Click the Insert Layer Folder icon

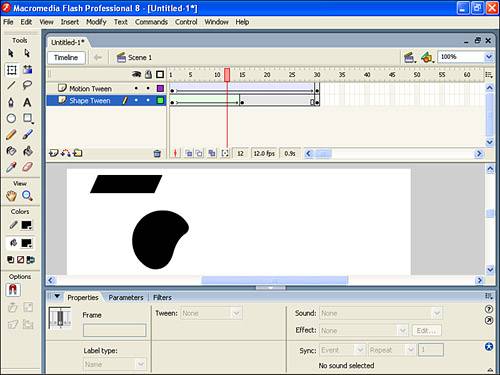click(x=78, y=153)
